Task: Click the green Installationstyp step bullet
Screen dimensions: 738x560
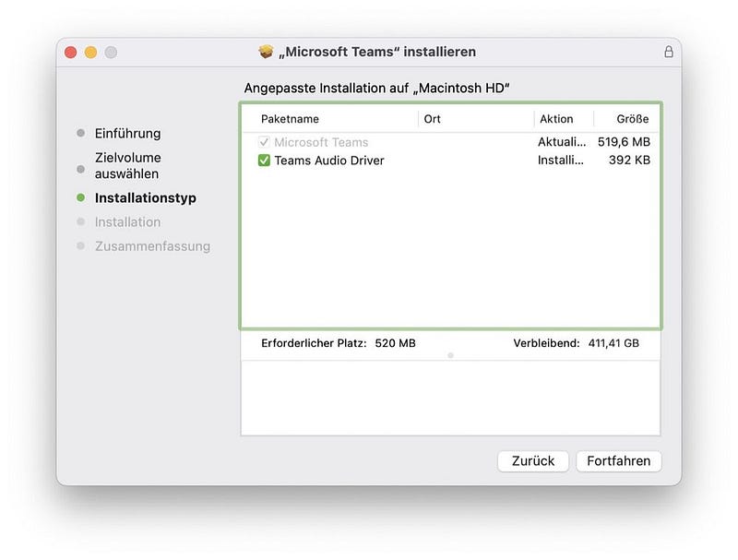Action: point(81,197)
